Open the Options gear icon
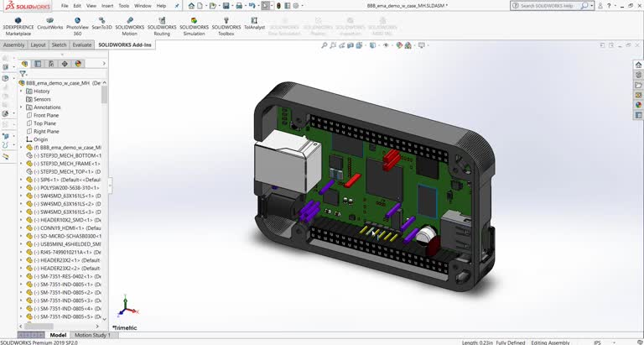 (296, 6)
